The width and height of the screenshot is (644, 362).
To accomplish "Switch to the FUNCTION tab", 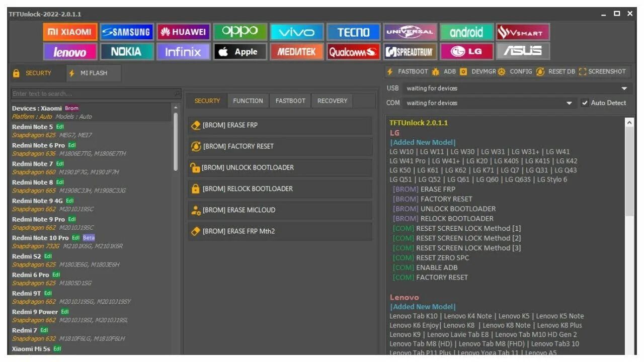I will click(248, 101).
